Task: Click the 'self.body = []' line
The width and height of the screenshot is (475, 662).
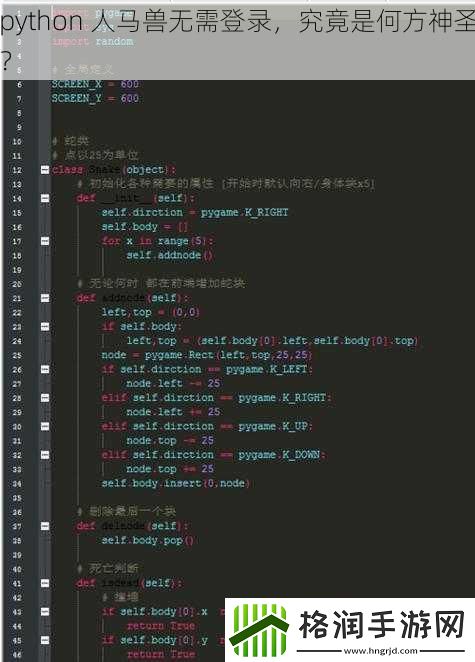Action: click(144, 227)
